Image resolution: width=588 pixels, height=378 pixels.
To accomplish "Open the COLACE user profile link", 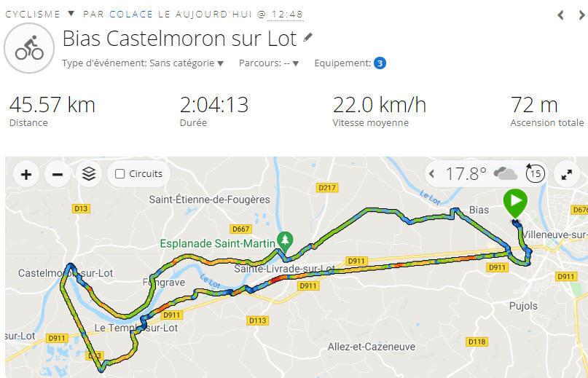I will (131, 15).
